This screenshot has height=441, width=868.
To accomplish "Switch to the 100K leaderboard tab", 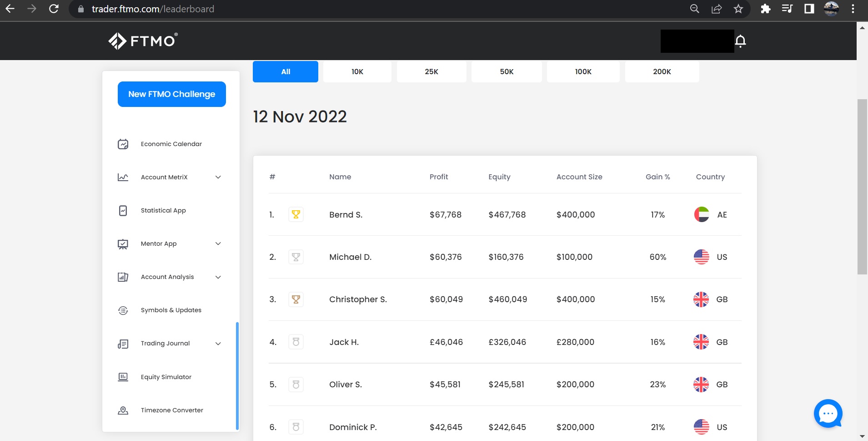I will [x=583, y=71].
